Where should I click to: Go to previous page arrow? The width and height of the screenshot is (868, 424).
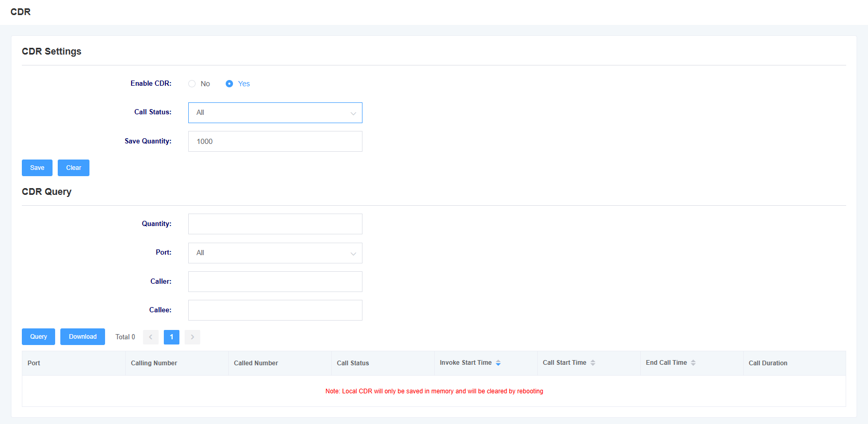[x=151, y=337]
